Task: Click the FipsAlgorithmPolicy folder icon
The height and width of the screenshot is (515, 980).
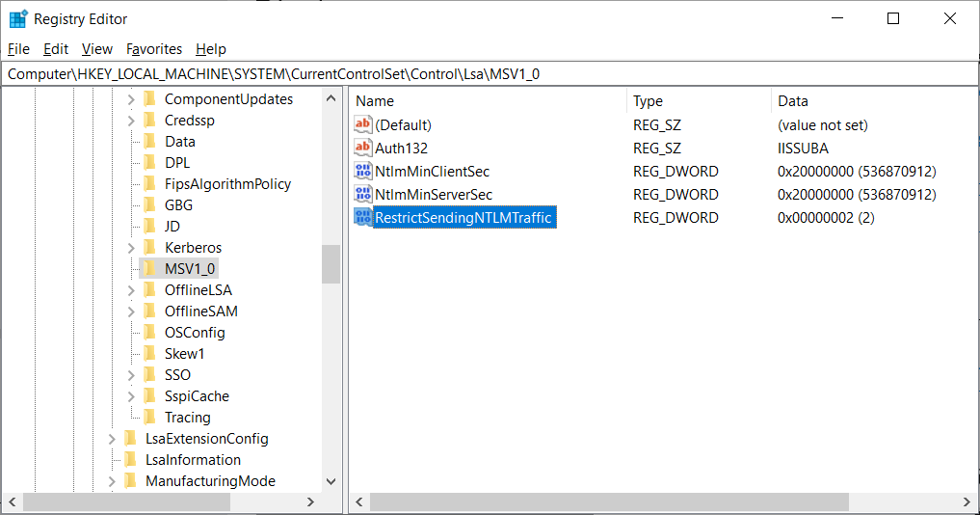Action: pos(149,184)
